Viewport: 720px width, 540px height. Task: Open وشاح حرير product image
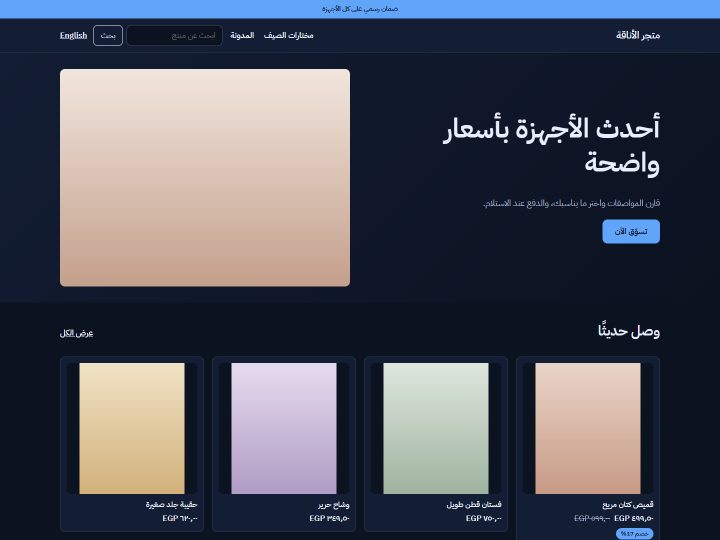point(284,428)
